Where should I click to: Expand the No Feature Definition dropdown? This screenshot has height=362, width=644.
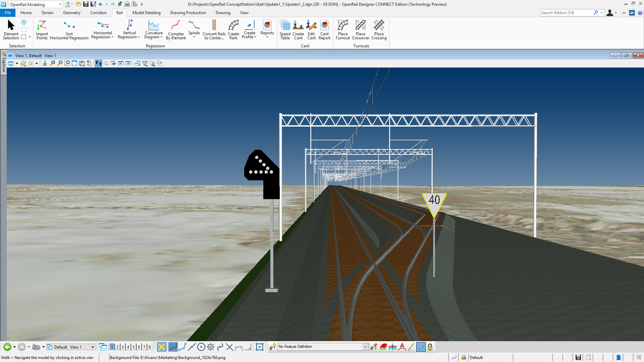point(366,347)
